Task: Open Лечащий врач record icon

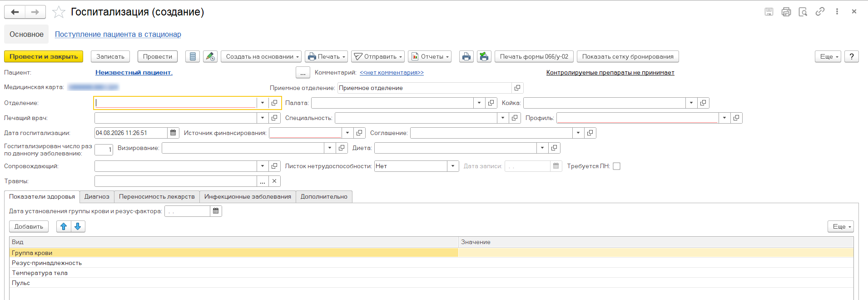Action: tap(274, 118)
